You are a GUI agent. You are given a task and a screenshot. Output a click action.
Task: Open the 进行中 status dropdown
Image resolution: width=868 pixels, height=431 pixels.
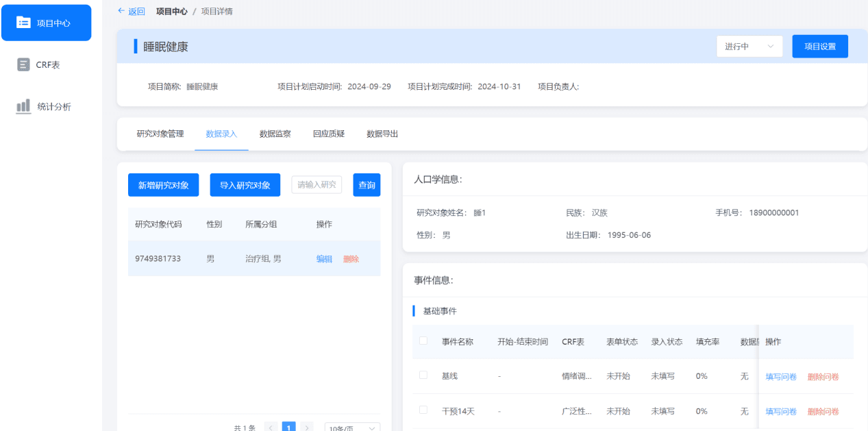[x=749, y=46]
